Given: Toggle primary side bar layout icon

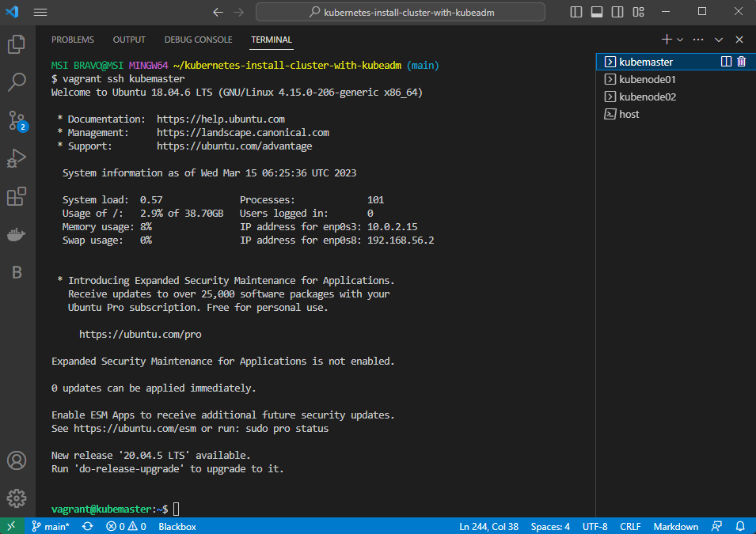Looking at the screenshot, I should pos(576,12).
